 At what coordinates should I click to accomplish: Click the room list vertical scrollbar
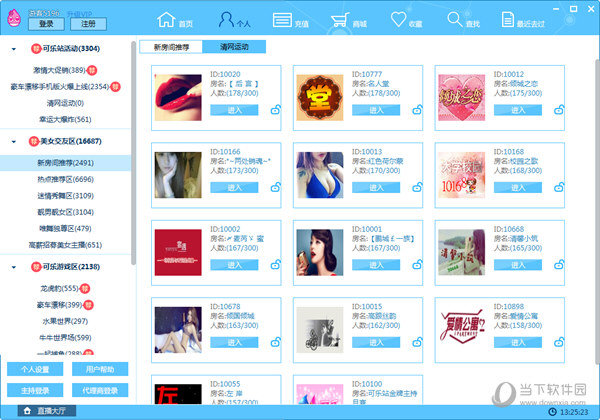coord(597,210)
